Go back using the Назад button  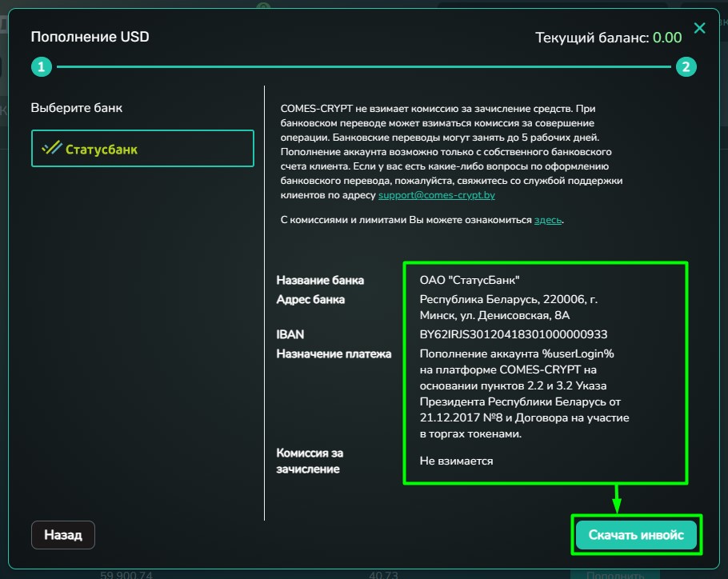(x=63, y=535)
